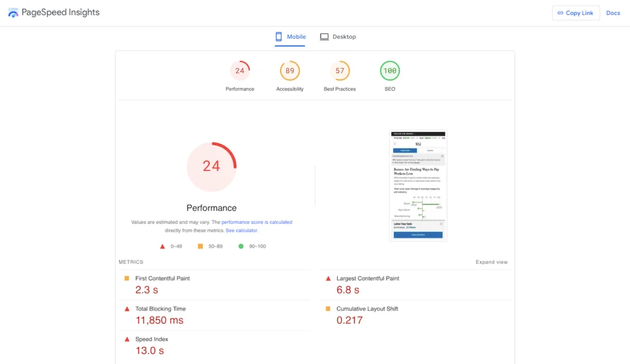The width and height of the screenshot is (630, 364).
Task: Click the red triangle 0–49 legend icon
Action: pyautogui.click(x=162, y=247)
